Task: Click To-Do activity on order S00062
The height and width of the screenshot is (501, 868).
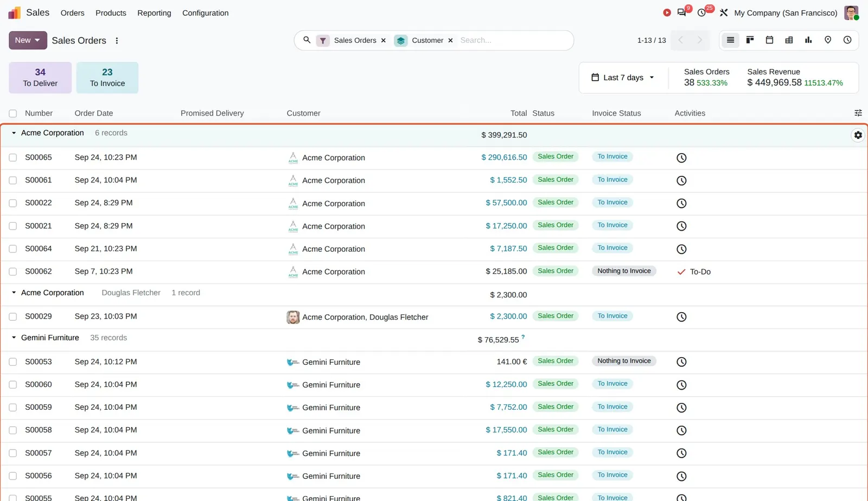Action: point(694,272)
